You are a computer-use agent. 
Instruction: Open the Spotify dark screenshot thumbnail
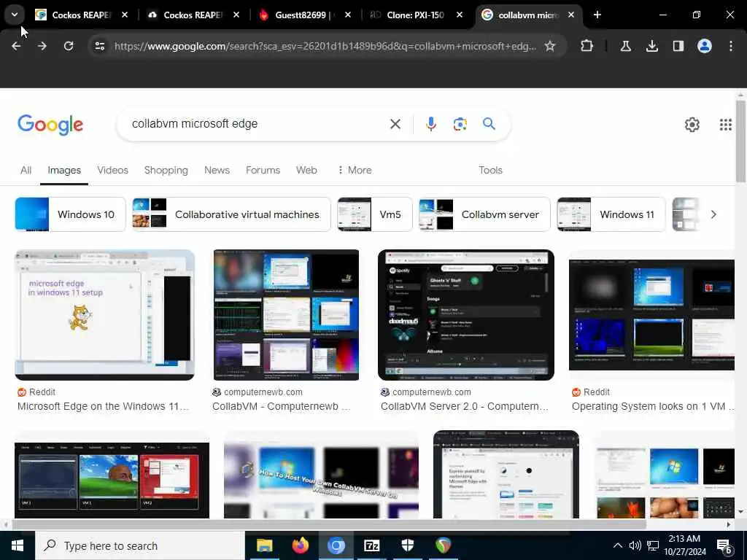pos(466,315)
